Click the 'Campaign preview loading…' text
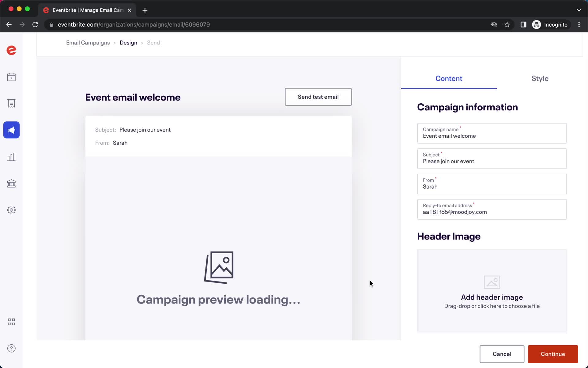This screenshot has width=588, height=368. [x=218, y=300]
